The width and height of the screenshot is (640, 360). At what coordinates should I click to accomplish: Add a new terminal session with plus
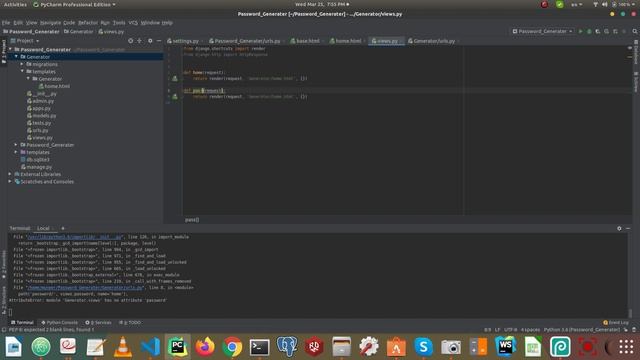pos(62,229)
